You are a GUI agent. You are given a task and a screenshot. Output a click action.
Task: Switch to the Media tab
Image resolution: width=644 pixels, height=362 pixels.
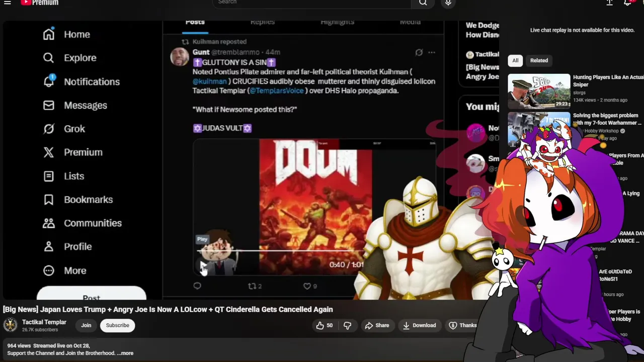pos(410,22)
